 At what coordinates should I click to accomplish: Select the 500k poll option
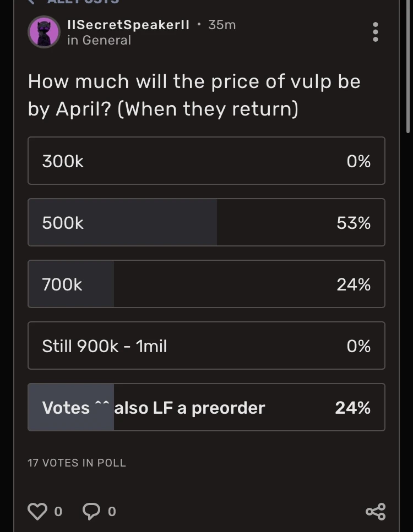pos(206,223)
